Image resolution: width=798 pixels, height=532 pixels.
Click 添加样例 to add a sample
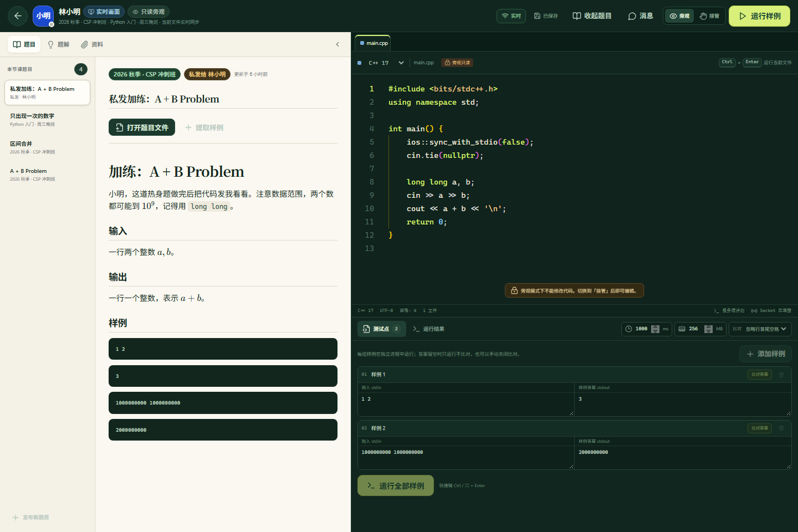click(765, 354)
